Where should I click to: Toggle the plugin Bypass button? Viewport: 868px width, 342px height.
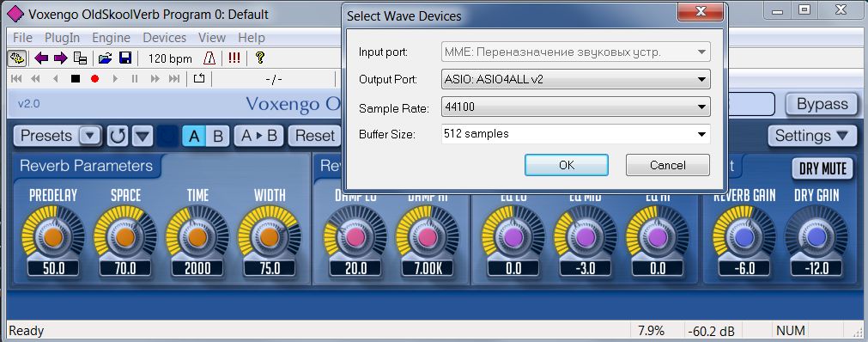tap(822, 104)
